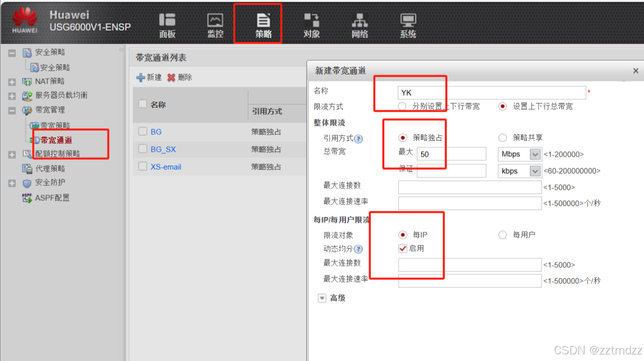
Task: Check the BG row checkbox
Action: click(x=143, y=132)
